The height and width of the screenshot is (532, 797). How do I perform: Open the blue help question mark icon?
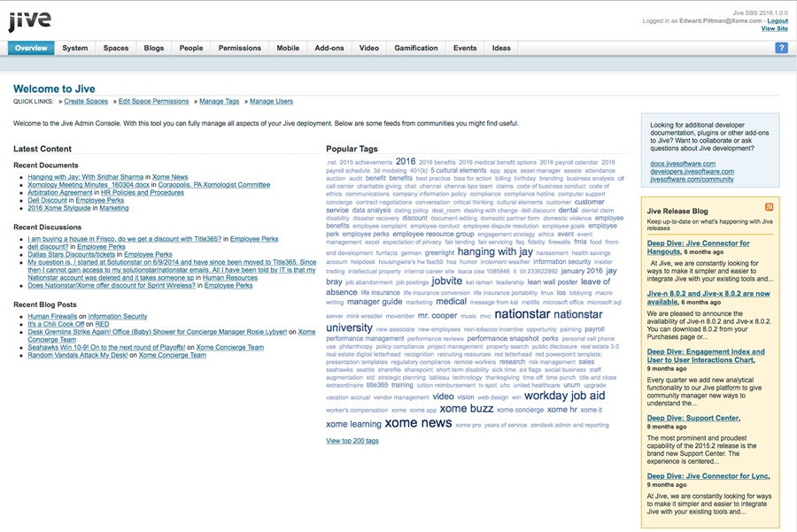point(781,48)
